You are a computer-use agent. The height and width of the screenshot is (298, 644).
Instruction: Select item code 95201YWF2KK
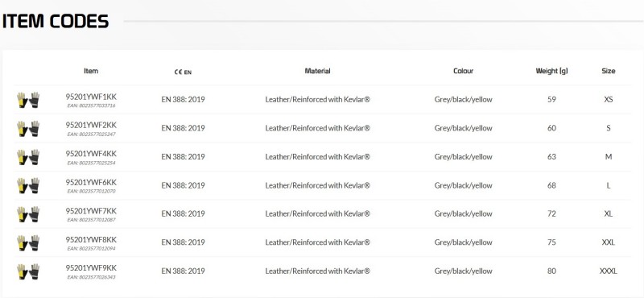point(91,125)
